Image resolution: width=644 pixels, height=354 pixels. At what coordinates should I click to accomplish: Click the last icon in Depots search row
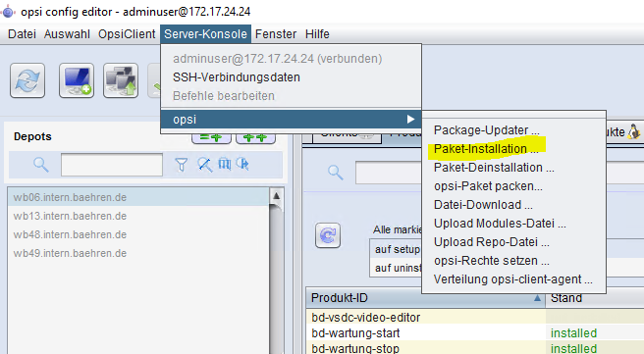pos(242,165)
